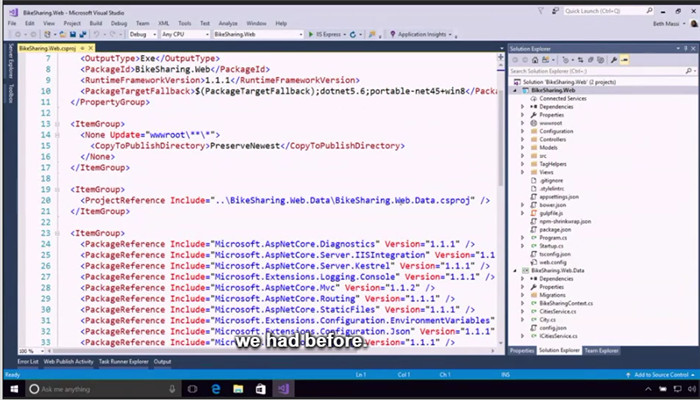The width and height of the screenshot is (700, 400).
Task: Click the Solution Explorer Properties wrench icon
Action: point(614,60)
